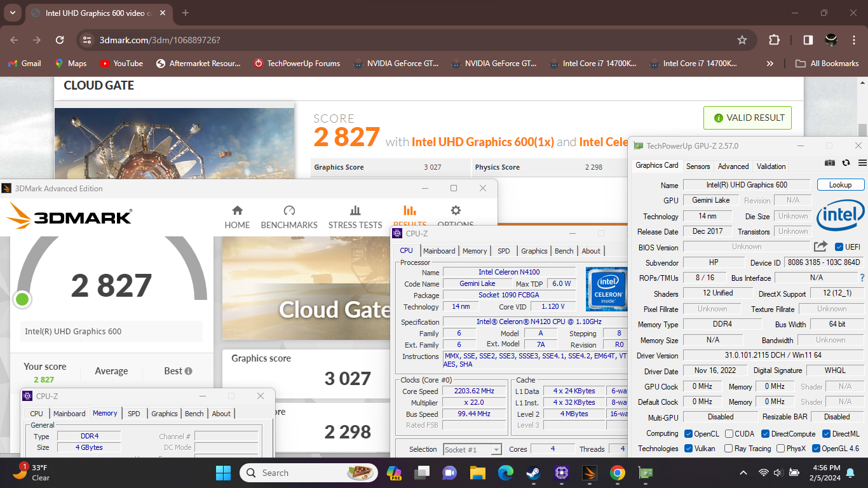Open OPTIONS gear in 3DMark
Viewport: 868px width, 488px height.
(456, 211)
